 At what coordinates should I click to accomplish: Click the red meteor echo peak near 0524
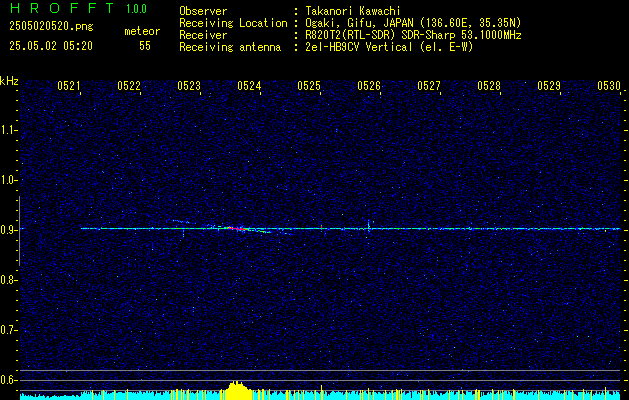(237, 228)
